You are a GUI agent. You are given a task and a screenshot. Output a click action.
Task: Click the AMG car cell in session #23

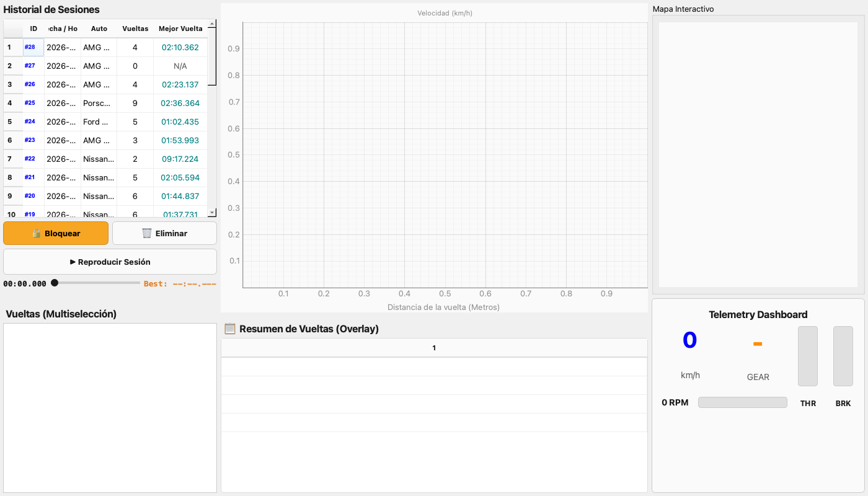(x=99, y=140)
